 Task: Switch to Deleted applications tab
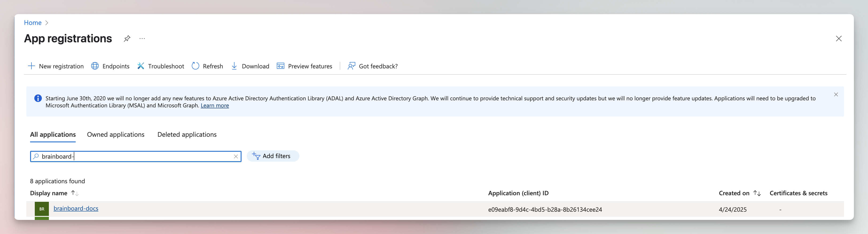click(187, 135)
